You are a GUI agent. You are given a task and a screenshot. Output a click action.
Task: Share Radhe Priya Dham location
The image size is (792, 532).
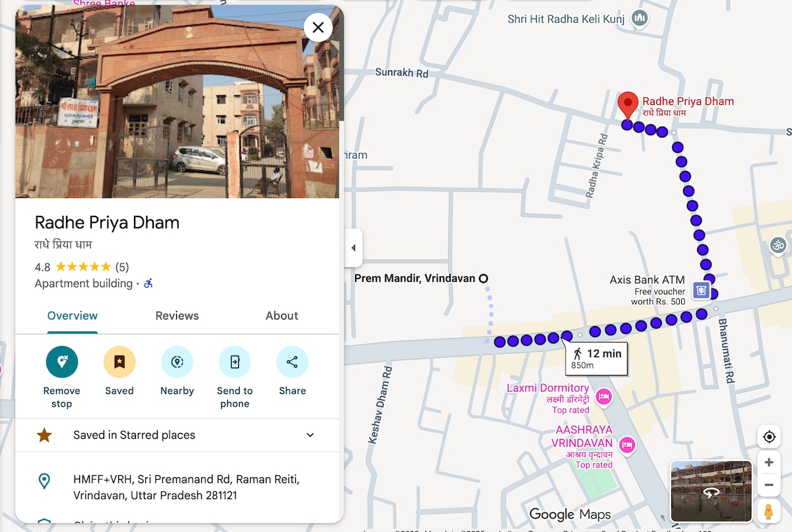click(x=292, y=362)
